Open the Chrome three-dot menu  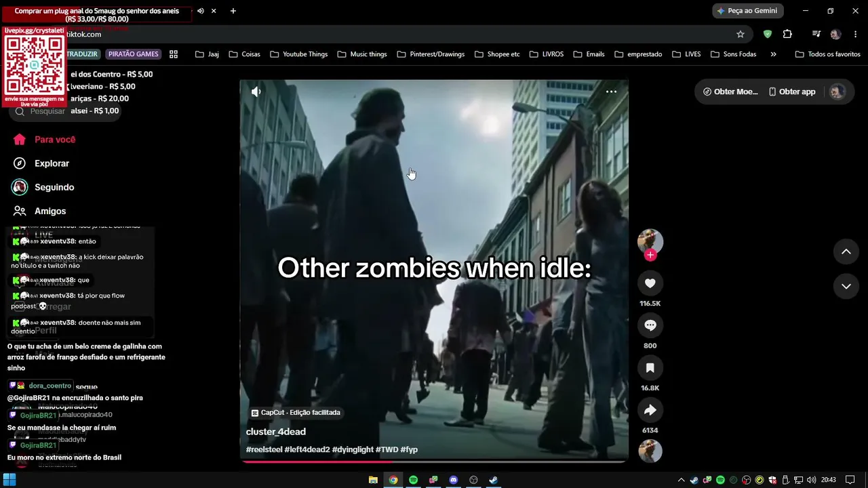(854, 34)
